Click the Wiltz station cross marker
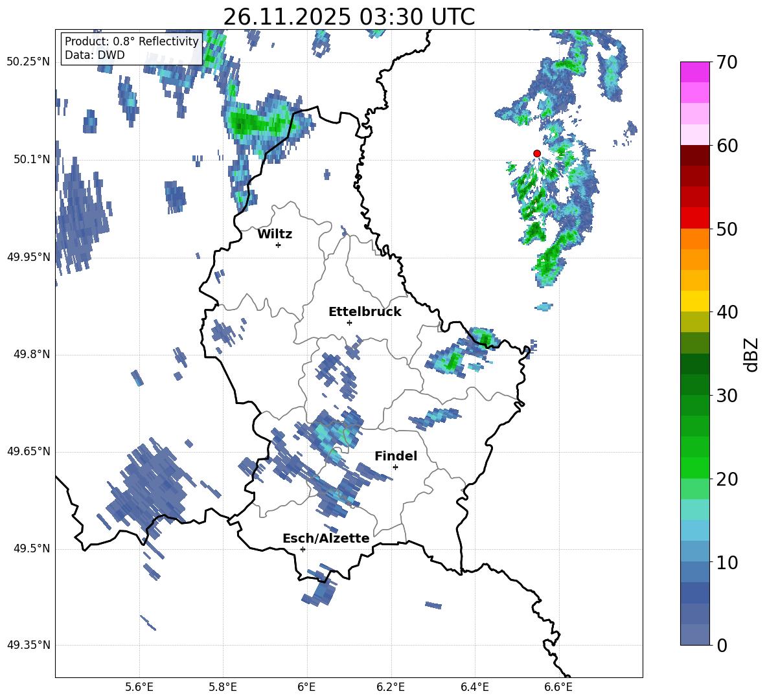 [x=279, y=245]
